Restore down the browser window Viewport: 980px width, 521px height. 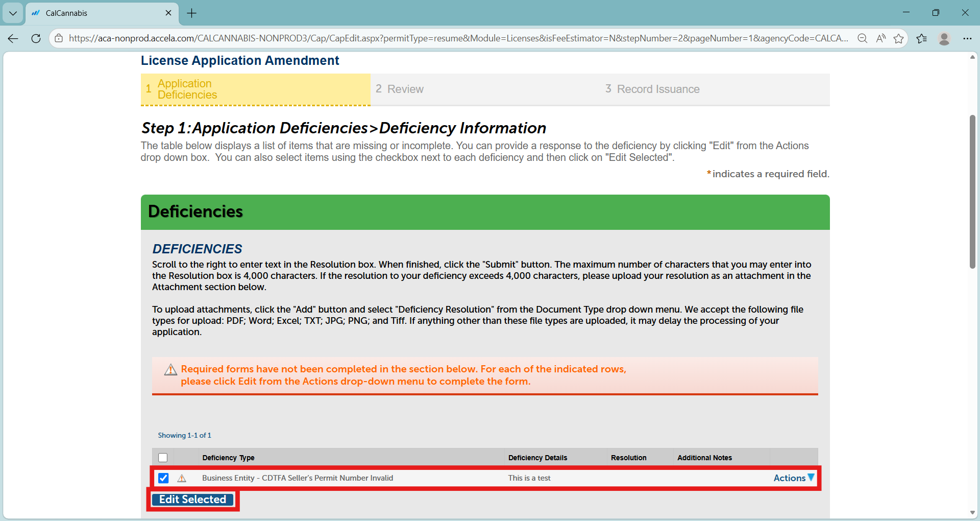936,13
